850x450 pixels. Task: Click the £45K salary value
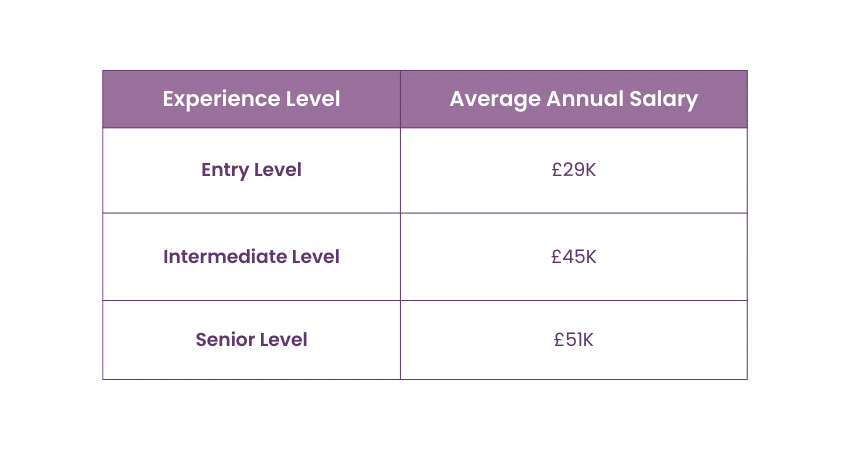573,257
